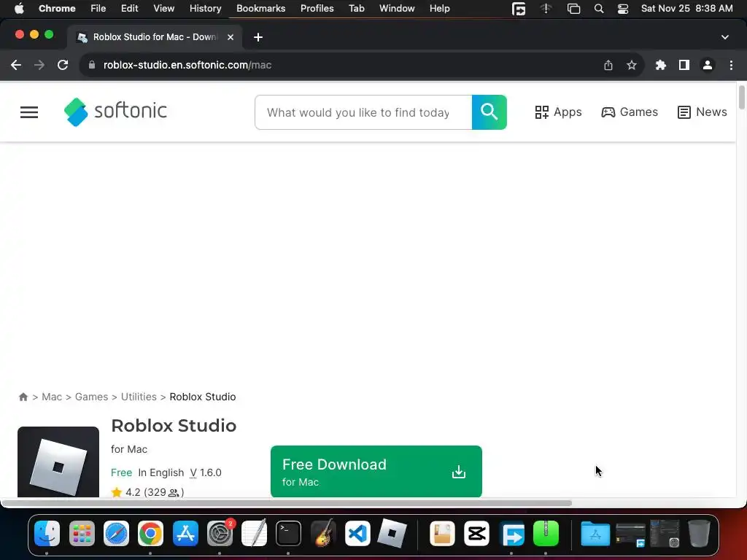Toggle the Chrome side panel icon
747x560 pixels.
coord(684,65)
